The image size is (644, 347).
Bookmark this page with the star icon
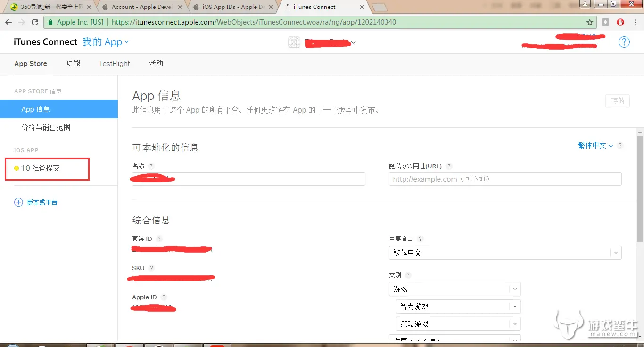click(590, 22)
